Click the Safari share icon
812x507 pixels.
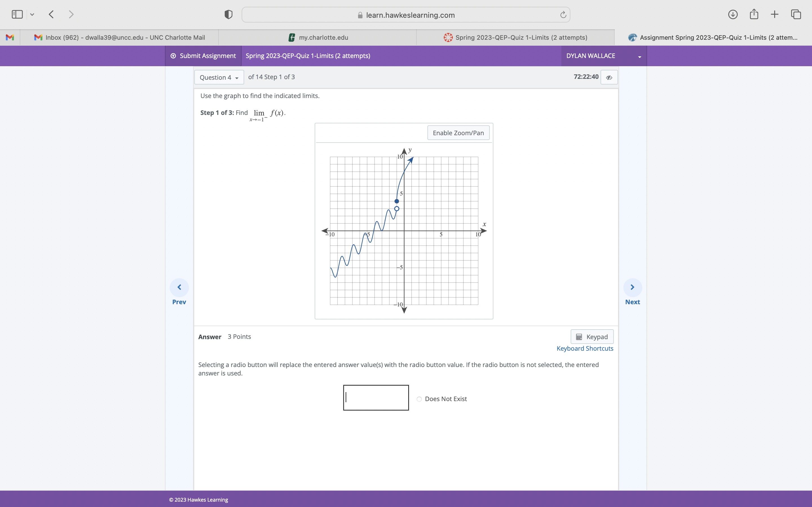(754, 14)
